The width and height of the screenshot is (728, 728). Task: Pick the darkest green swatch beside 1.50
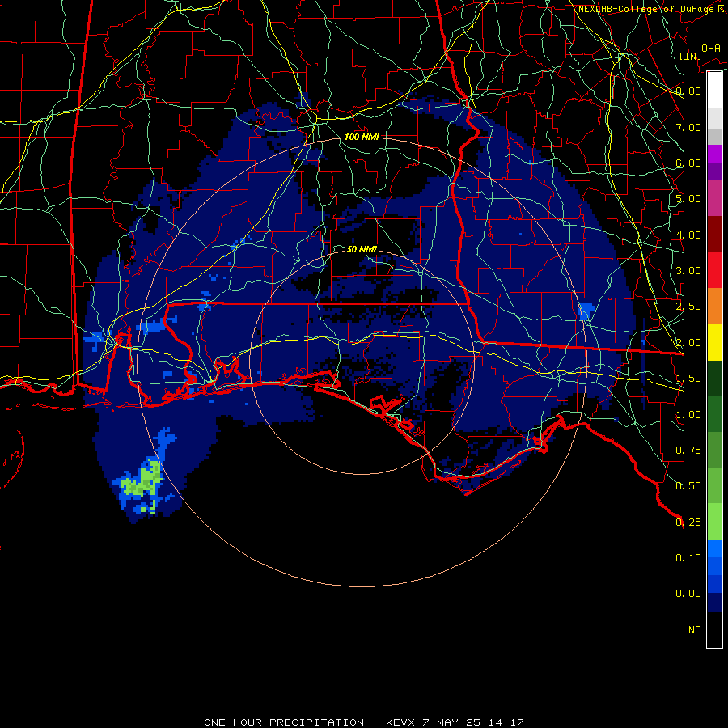click(714, 379)
